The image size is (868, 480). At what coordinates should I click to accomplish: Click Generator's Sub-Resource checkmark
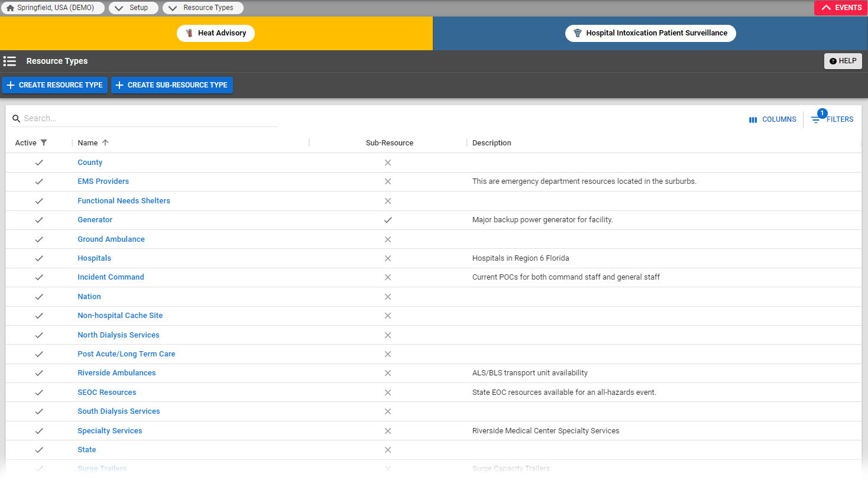(388, 219)
